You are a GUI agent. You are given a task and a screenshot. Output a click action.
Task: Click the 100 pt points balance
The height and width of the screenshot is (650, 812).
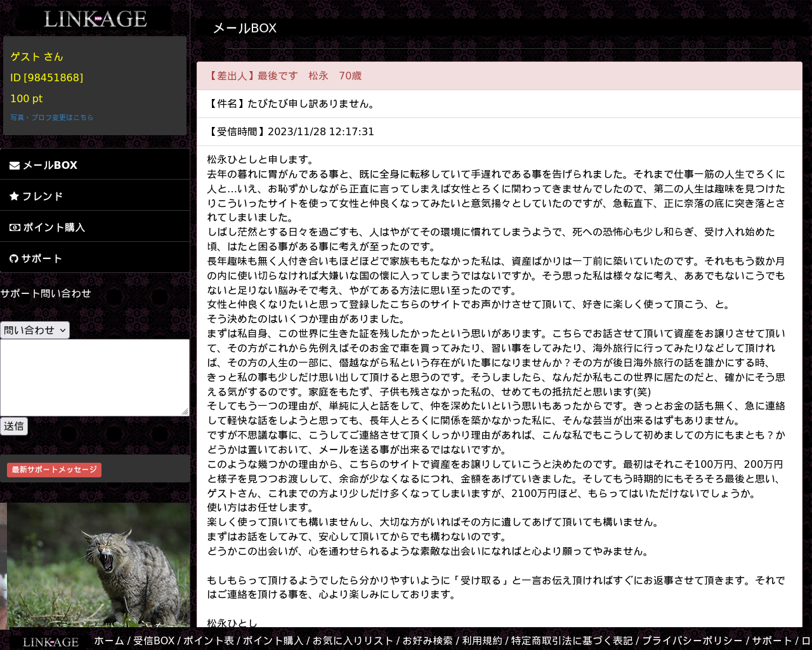pyautogui.click(x=27, y=98)
